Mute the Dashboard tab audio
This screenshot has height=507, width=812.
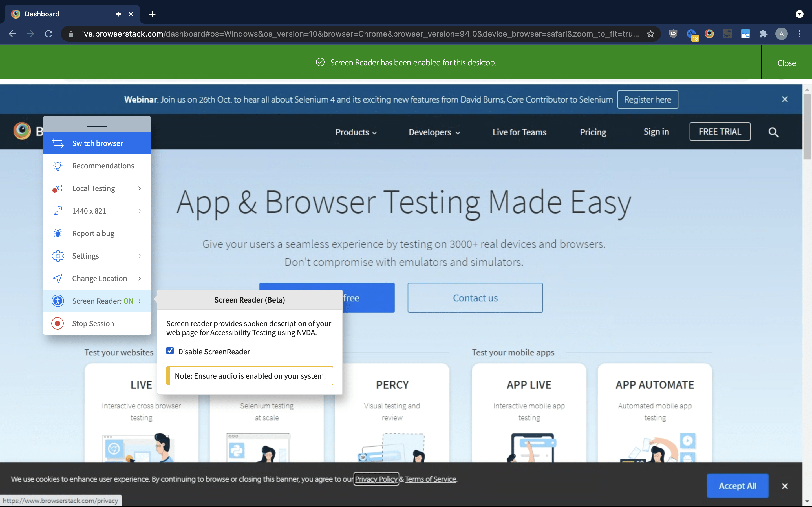click(x=118, y=14)
